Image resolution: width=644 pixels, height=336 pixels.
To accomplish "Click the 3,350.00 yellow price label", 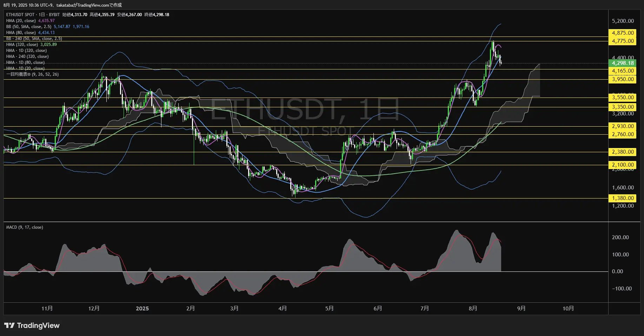I will pyautogui.click(x=623, y=107).
